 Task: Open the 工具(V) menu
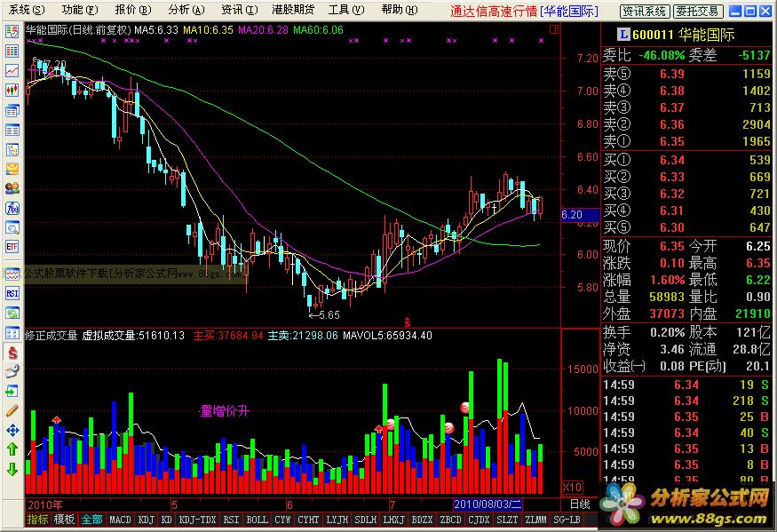[346, 10]
